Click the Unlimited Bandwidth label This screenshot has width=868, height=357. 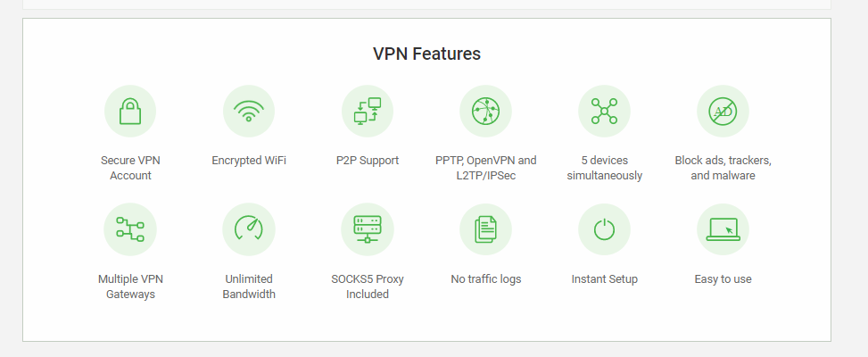[x=249, y=286]
